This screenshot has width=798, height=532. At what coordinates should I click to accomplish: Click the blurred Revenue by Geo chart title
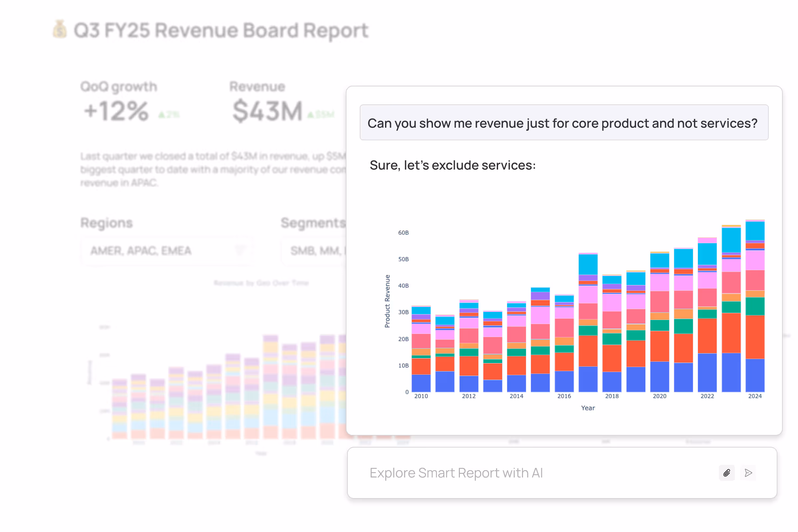[x=261, y=283]
